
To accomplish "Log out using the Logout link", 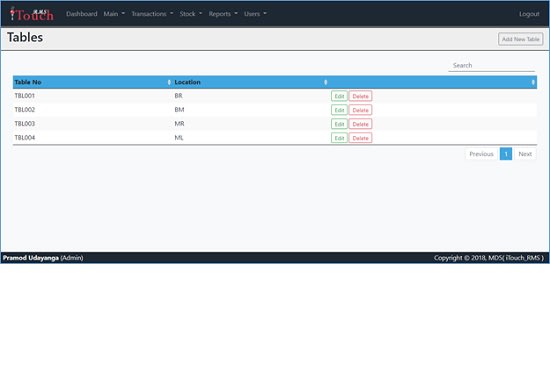I will (529, 14).
